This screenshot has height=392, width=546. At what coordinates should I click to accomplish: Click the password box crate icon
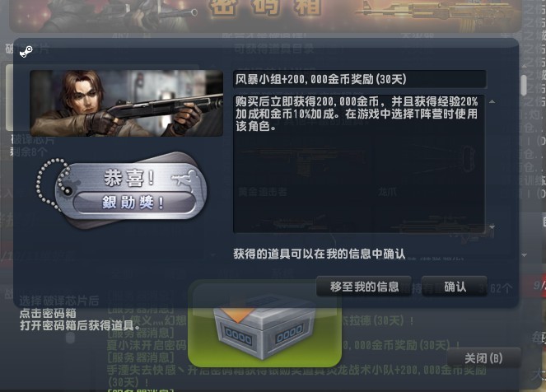pos(264,327)
